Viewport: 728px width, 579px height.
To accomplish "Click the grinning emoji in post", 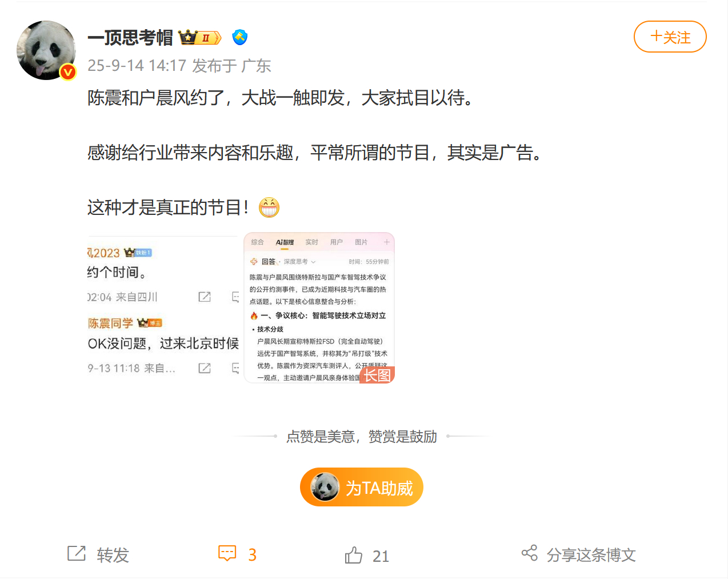I will pos(269,207).
